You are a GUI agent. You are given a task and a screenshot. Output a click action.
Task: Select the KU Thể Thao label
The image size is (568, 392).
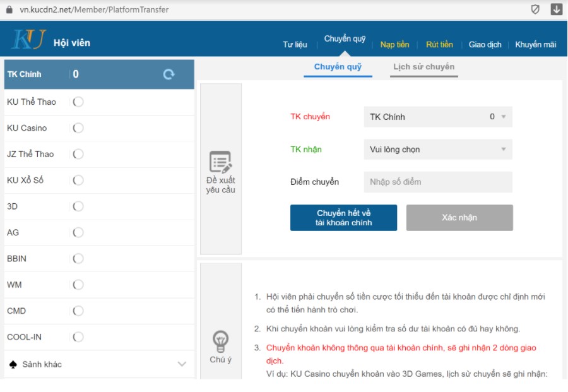pos(32,102)
